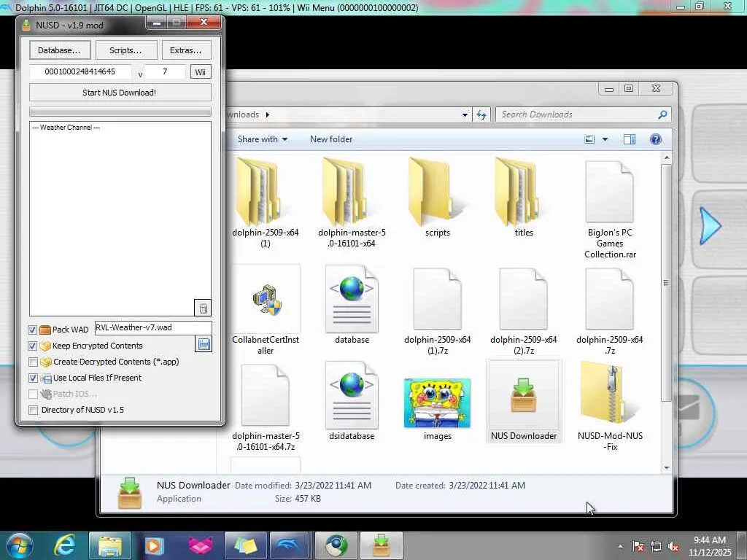Screen dimensions: 747x560
Task: Show hidden tray icons arrow
Action: point(620,547)
